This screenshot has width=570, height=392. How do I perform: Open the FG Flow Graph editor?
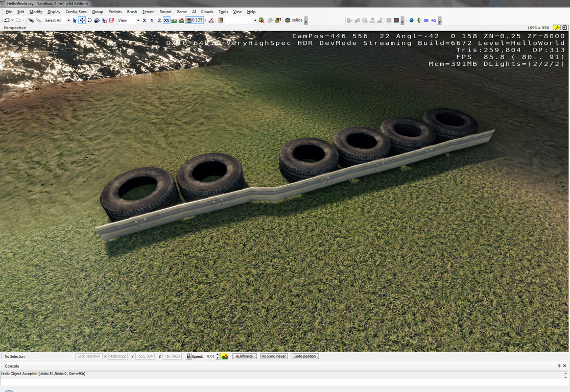pos(434,20)
